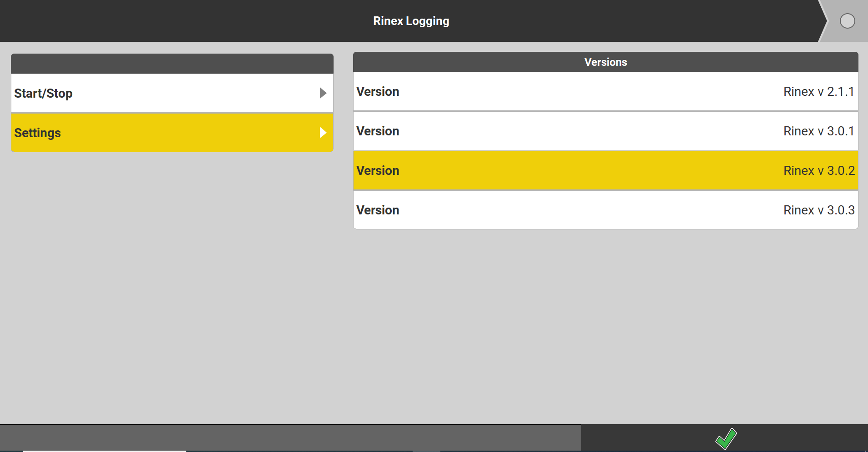Click the grey bottom bar left of the checkmark
Viewport: 868px width, 452px height.
pyautogui.click(x=291, y=437)
